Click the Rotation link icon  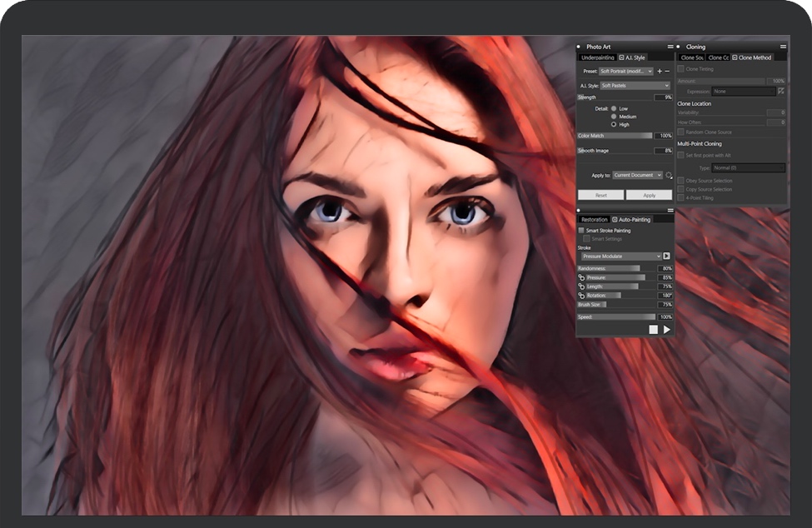581,296
